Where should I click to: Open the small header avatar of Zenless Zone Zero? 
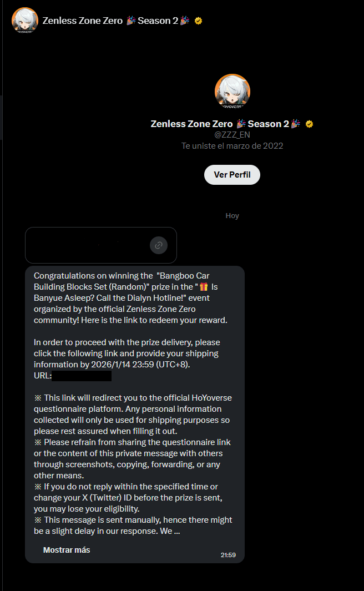(25, 21)
